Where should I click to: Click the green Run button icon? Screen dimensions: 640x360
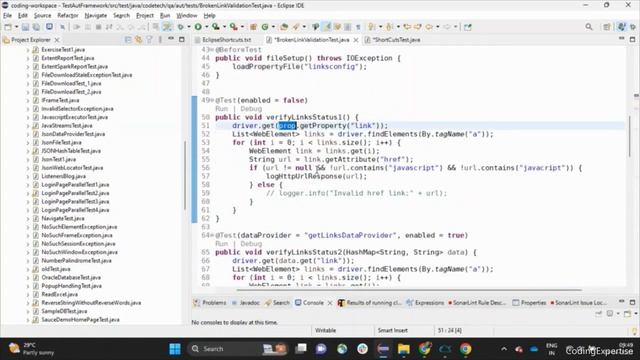pyautogui.click(x=198, y=27)
